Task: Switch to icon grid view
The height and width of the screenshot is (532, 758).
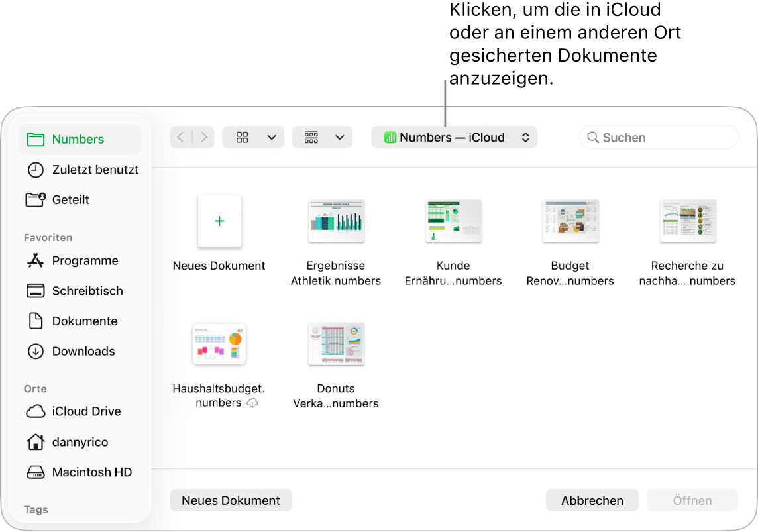Action: tap(243, 138)
